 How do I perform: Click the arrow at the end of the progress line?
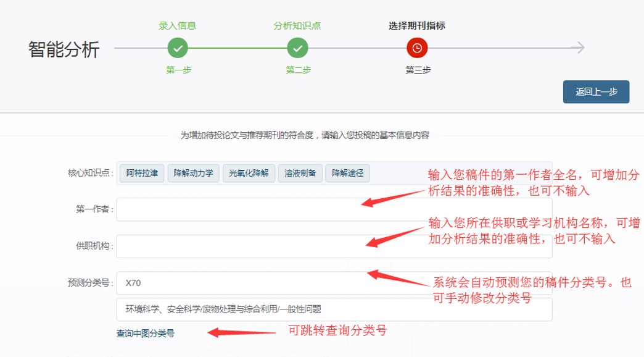point(578,48)
